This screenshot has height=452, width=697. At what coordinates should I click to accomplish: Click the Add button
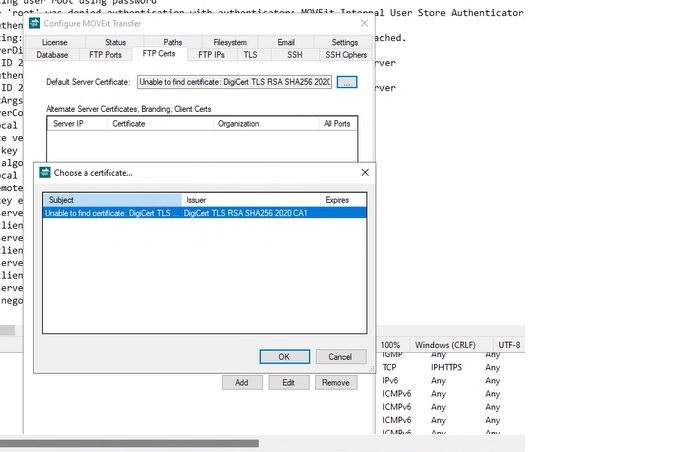[242, 383]
